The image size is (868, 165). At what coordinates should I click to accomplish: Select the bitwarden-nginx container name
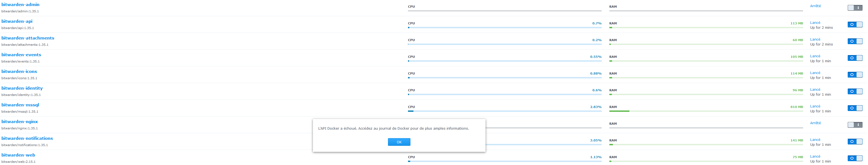click(x=19, y=122)
